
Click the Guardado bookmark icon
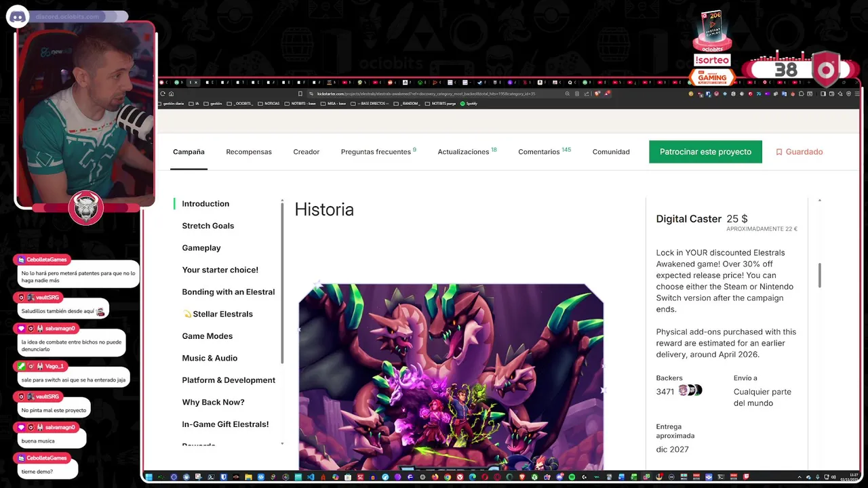click(x=779, y=152)
